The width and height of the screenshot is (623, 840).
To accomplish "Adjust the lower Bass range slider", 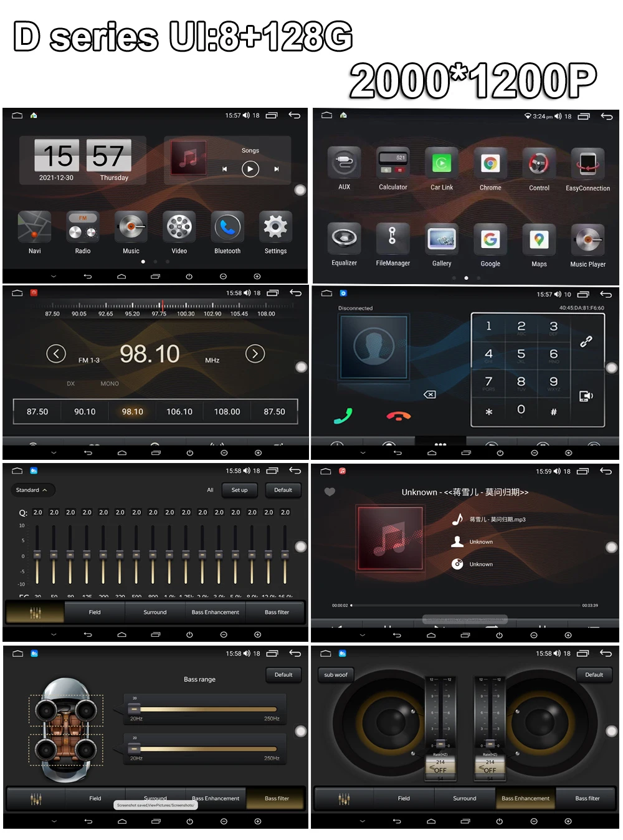I will 202,749.
